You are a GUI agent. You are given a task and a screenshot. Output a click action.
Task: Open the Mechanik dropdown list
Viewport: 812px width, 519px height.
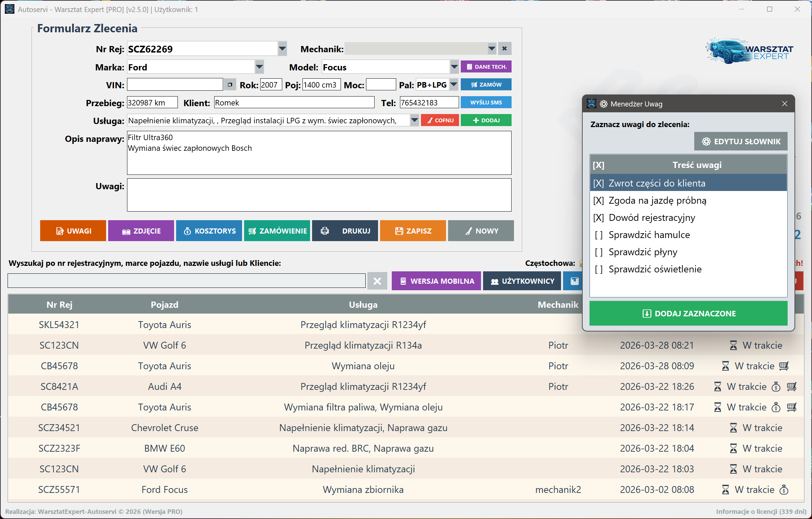(492, 49)
